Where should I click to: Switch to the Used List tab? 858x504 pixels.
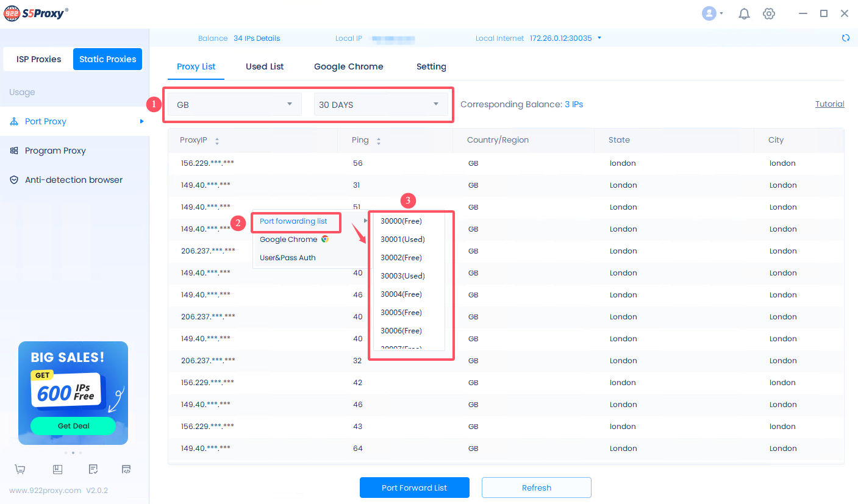(265, 66)
